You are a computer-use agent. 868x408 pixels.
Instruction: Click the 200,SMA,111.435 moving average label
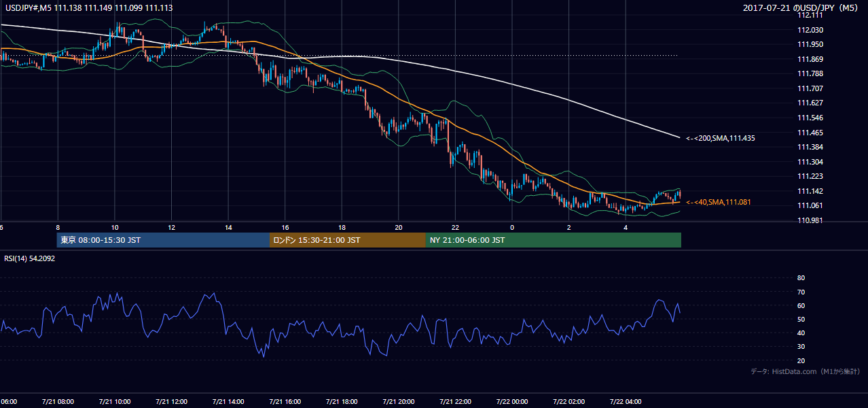coord(721,138)
